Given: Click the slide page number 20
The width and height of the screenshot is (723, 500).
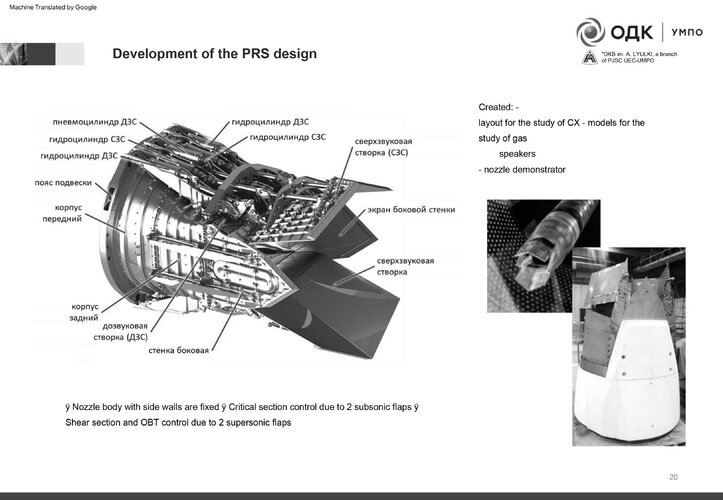Looking at the screenshot, I should (673, 477).
